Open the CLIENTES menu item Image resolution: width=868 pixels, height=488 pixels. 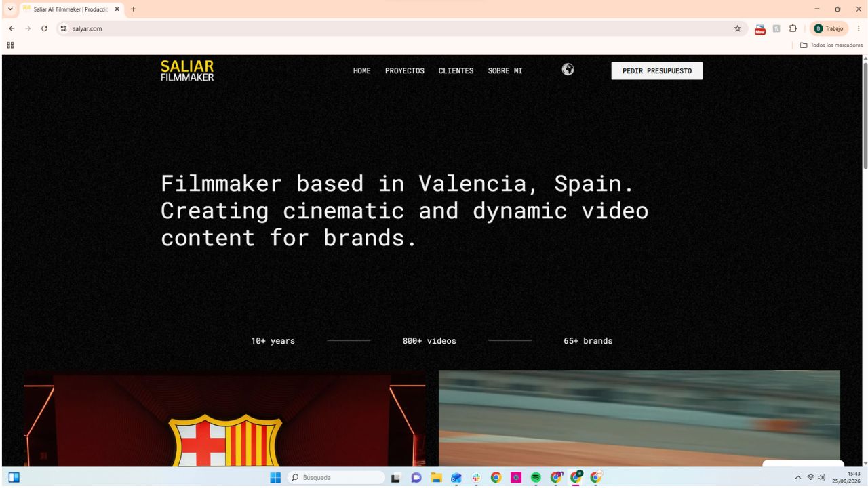tap(456, 70)
